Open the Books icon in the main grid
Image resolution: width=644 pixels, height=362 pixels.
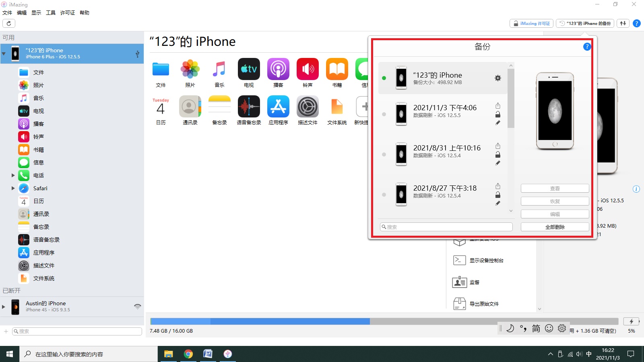[337, 69]
